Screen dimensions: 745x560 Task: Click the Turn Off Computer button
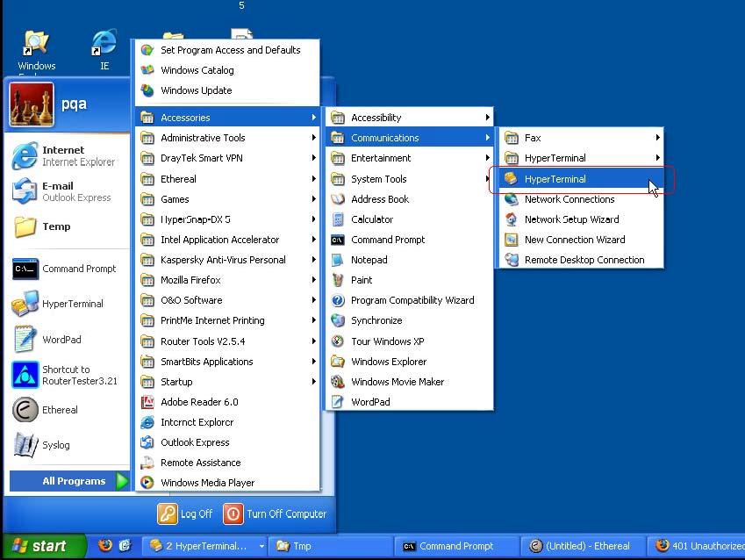click(276, 513)
